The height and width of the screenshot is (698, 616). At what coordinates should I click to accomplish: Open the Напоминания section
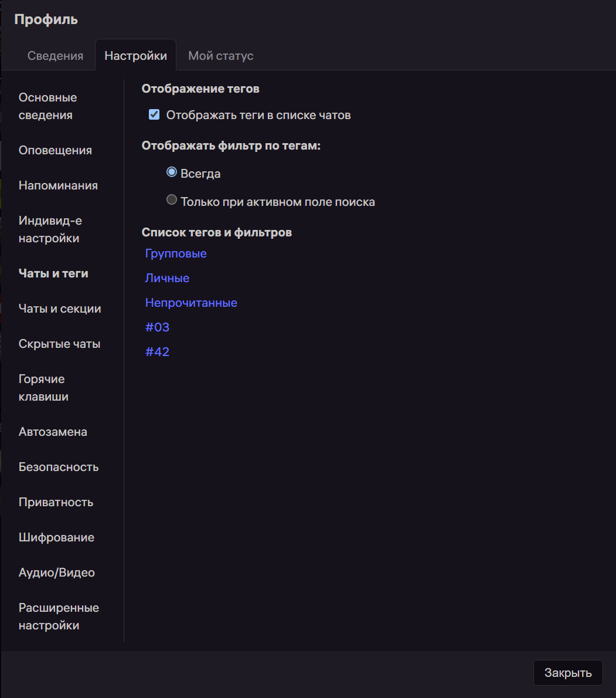[58, 185]
